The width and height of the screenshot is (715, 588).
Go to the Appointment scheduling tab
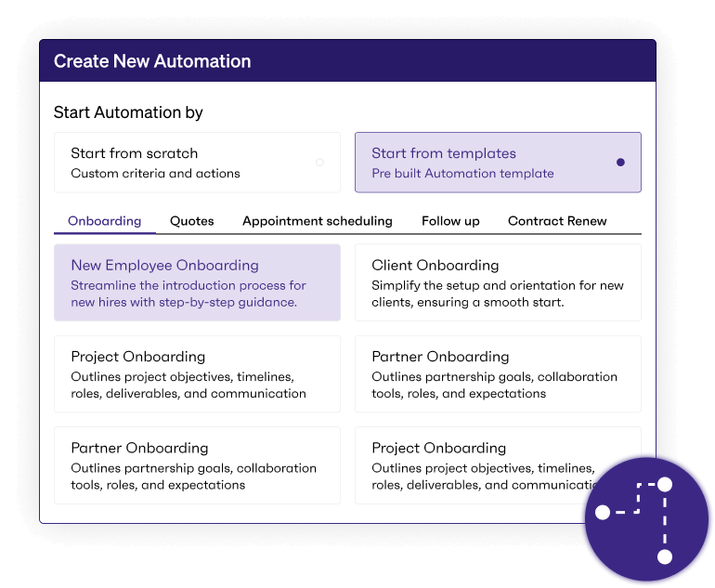[318, 221]
